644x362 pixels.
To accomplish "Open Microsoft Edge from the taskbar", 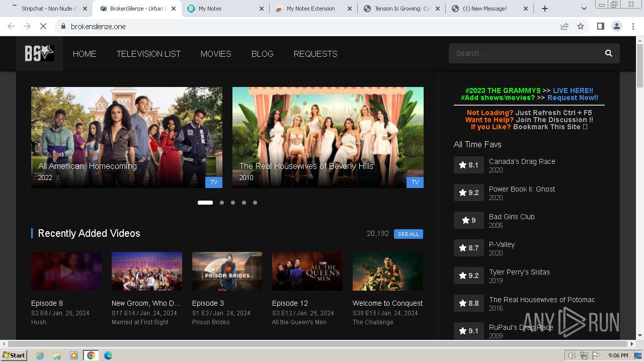I will 108,355.
